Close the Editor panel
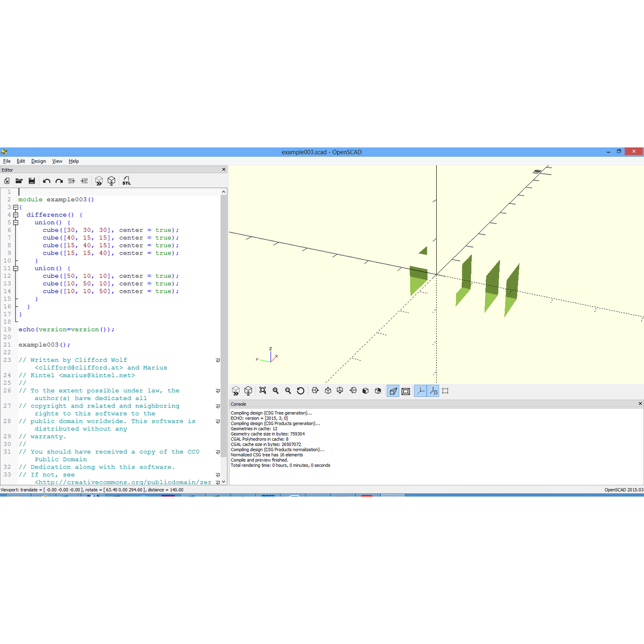The image size is (644, 644). point(224,170)
